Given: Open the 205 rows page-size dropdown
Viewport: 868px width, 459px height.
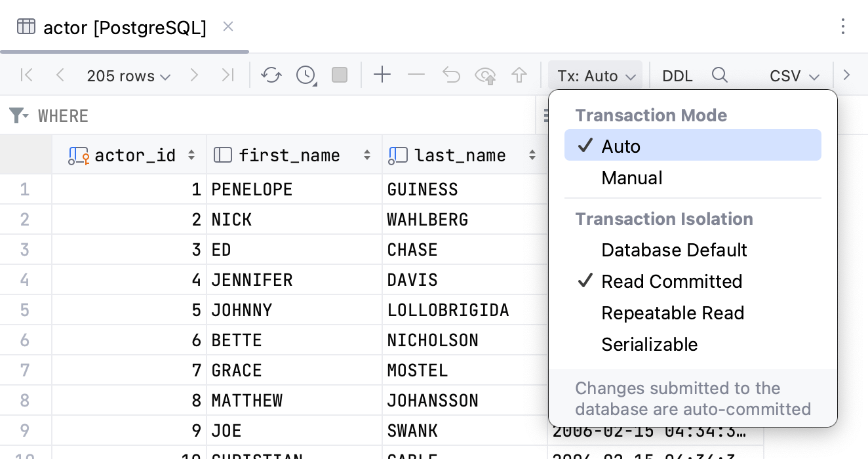Looking at the screenshot, I should pos(128,75).
